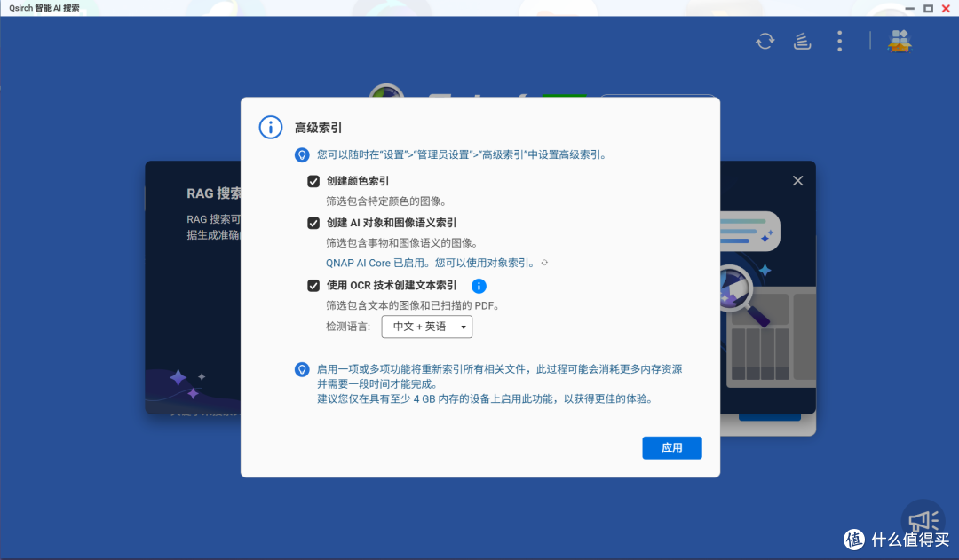This screenshot has height=560, width=959.
Task: Click the 高级索引 dialog title
Action: click(x=318, y=128)
